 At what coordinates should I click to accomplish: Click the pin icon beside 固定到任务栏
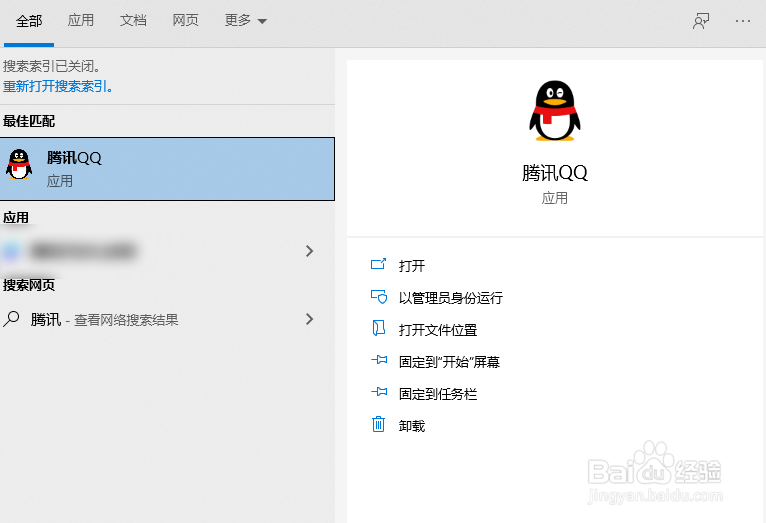[379, 392]
